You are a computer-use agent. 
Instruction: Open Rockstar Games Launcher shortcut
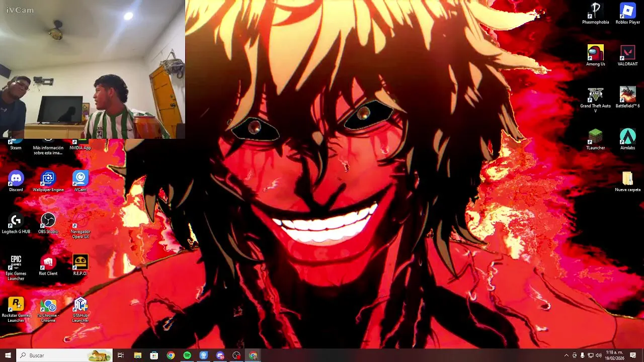16,309
